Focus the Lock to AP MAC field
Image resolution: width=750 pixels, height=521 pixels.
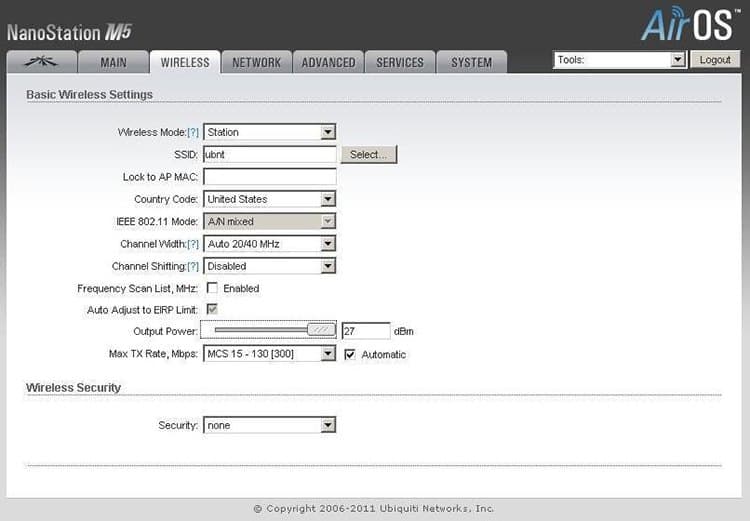pos(270,177)
